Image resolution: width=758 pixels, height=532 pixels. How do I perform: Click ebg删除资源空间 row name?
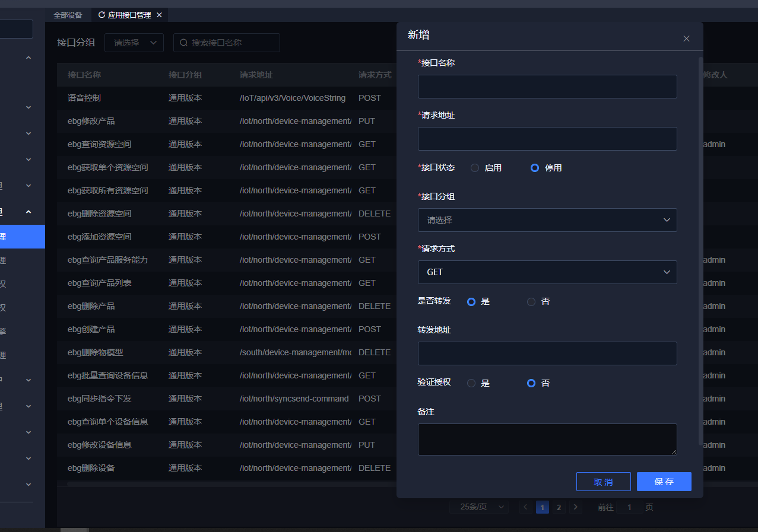(100, 214)
